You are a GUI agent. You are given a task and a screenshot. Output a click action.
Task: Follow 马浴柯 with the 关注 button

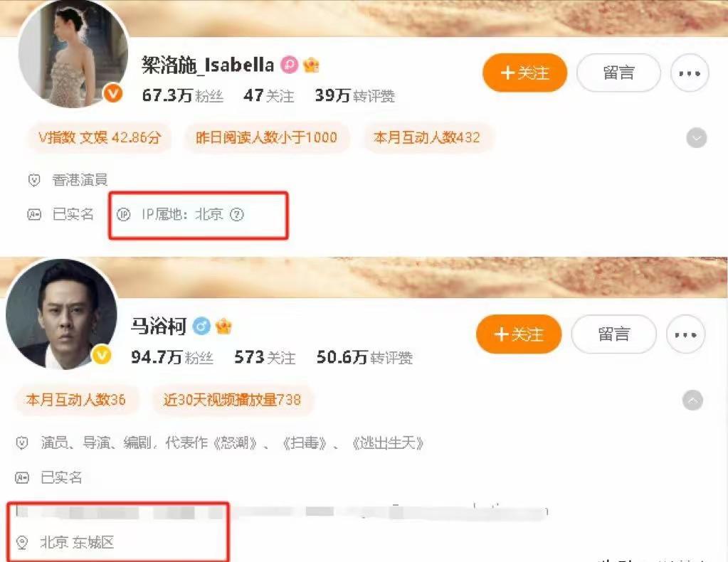pyautogui.click(x=519, y=334)
